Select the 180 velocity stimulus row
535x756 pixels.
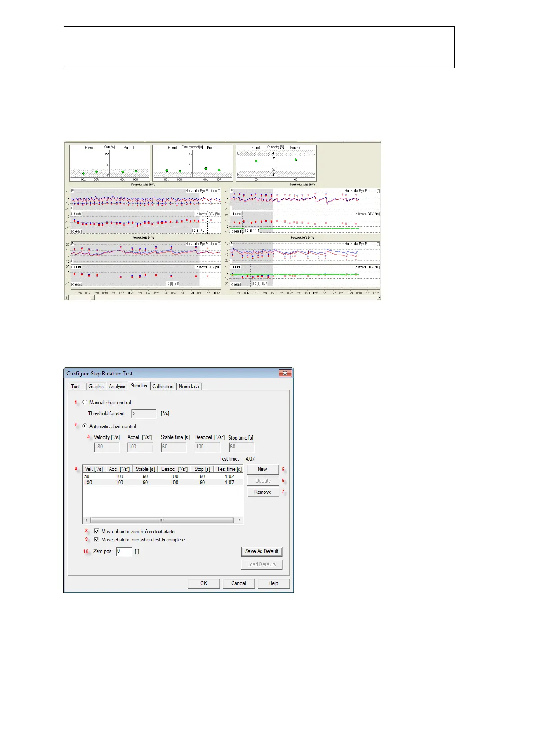163,483
